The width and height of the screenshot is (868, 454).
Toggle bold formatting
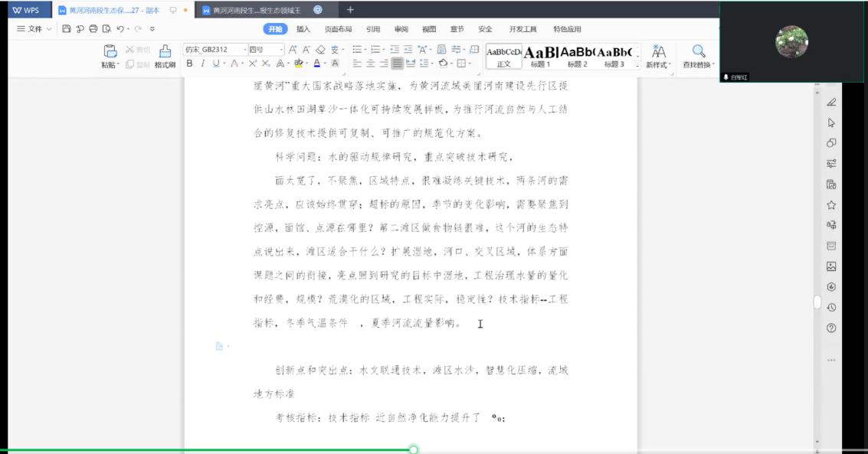(190, 64)
